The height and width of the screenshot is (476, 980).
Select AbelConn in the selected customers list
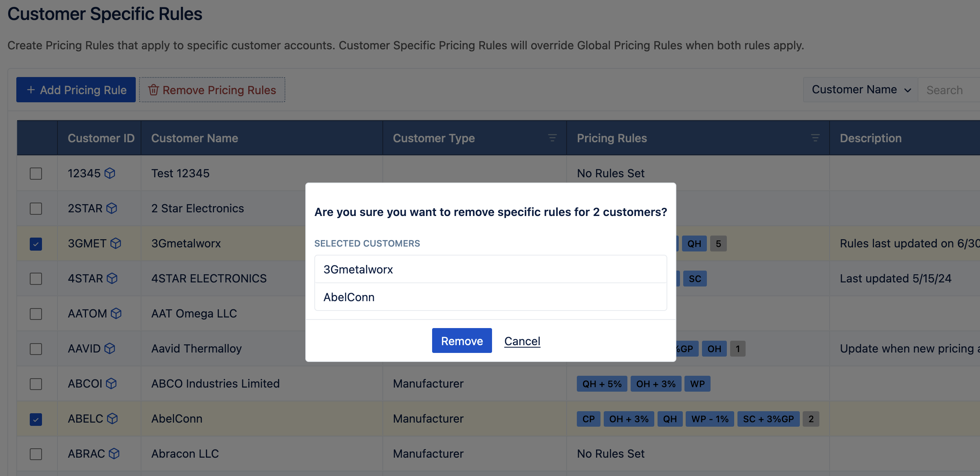tap(491, 297)
